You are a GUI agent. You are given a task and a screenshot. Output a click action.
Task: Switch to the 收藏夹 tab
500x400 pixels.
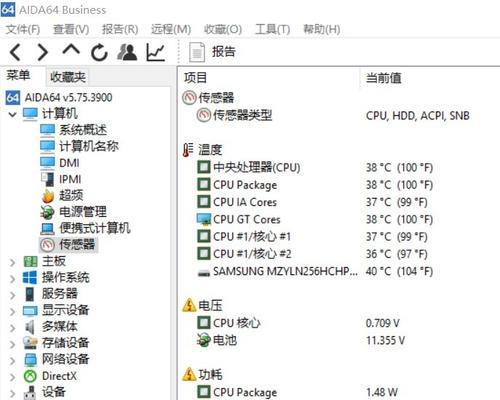[x=68, y=77]
